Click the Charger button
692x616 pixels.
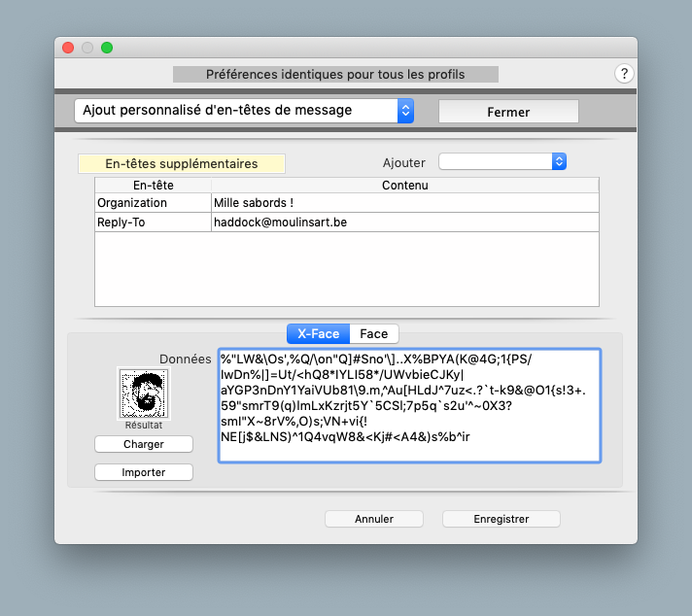pos(144,444)
